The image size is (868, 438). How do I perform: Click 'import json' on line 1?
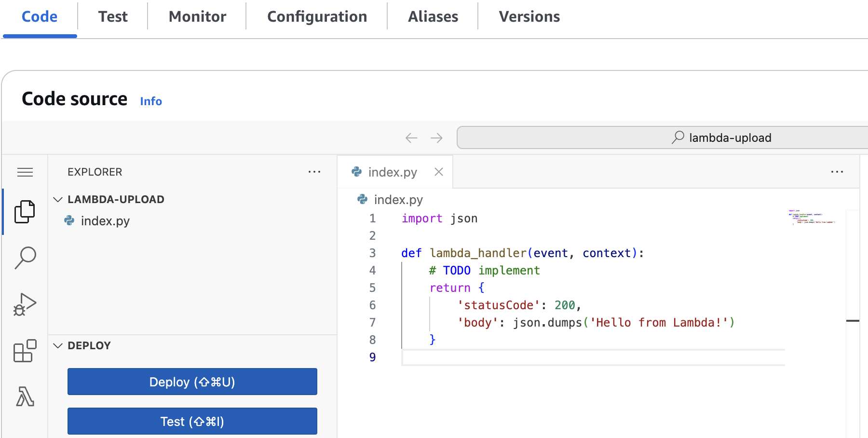440,219
